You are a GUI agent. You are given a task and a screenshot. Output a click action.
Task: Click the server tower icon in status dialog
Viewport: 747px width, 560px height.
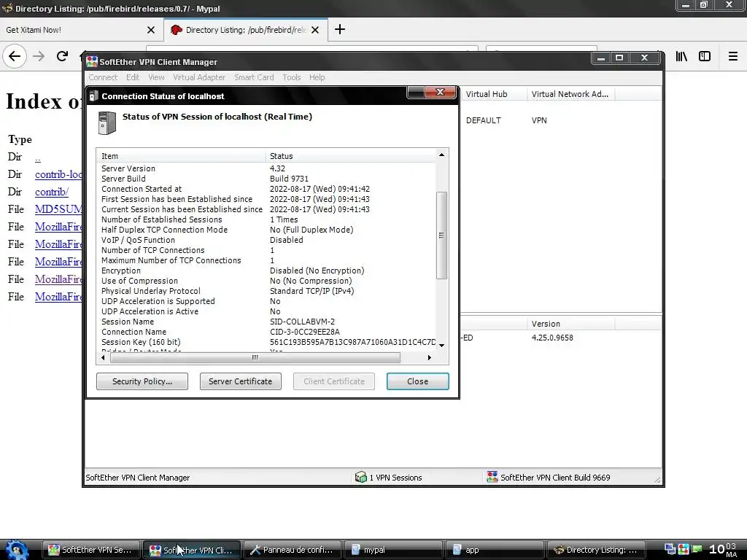point(107,122)
